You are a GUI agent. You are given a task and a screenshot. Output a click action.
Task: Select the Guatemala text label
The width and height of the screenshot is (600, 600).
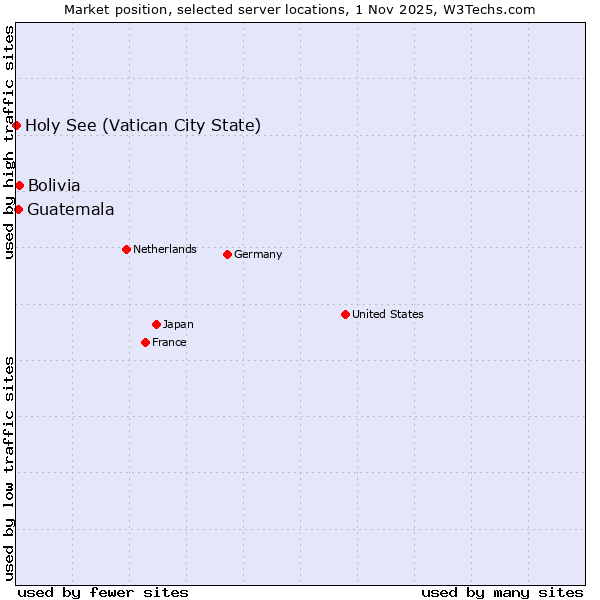tap(70, 209)
